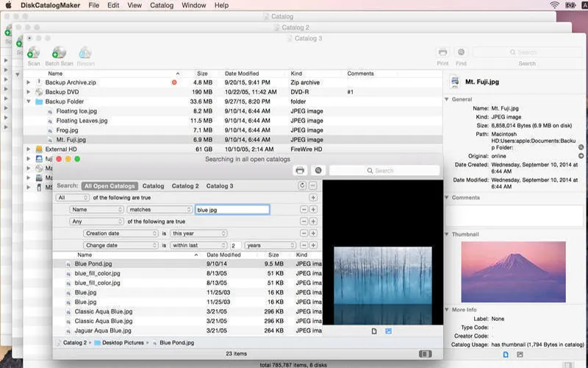Reveal path arrow next to Backup Folder path

click(581, 147)
